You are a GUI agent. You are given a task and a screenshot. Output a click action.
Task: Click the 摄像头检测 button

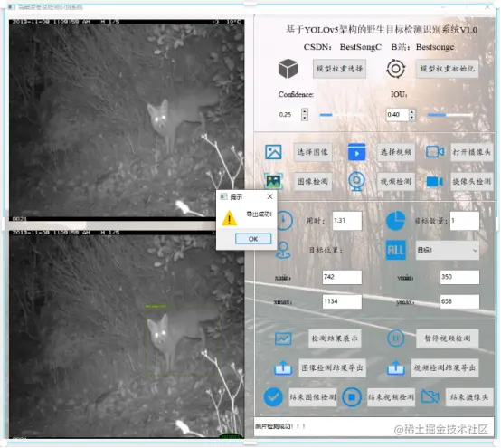coord(471,182)
